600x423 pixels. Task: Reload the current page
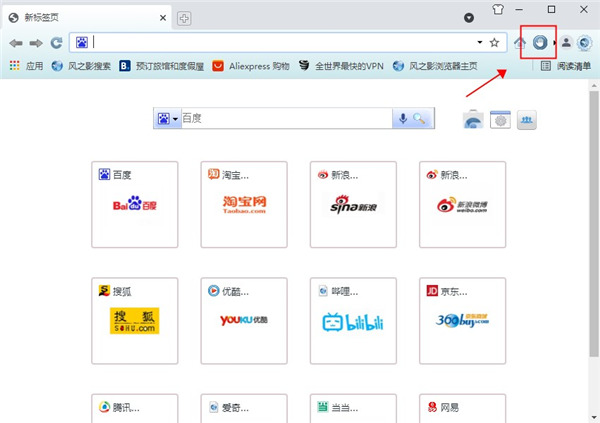click(56, 43)
